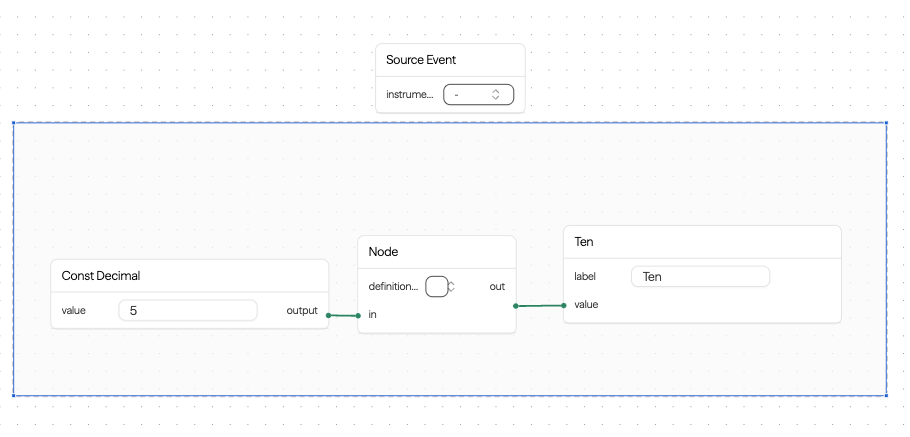
Task: Click the 'output' label in Const Decimal
Action: (x=302, y=310)
